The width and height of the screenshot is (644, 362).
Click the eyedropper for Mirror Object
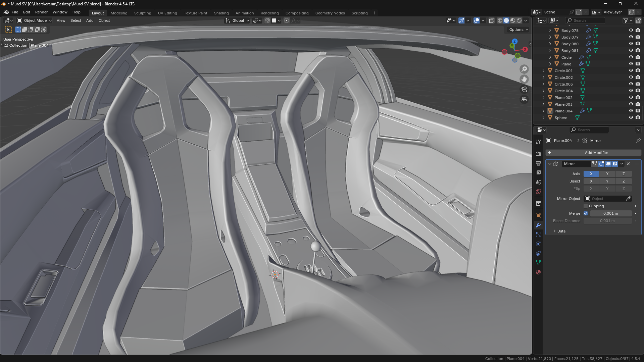pos(628,199)
